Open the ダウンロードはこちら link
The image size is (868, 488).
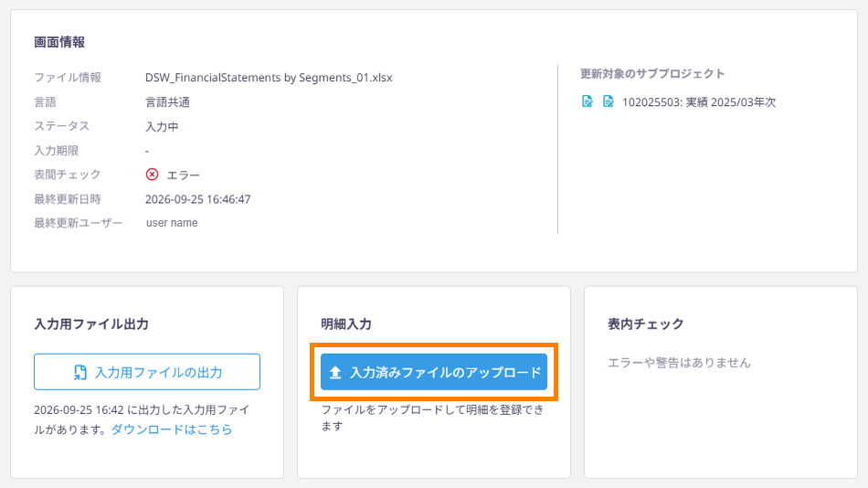click(172, 430)
